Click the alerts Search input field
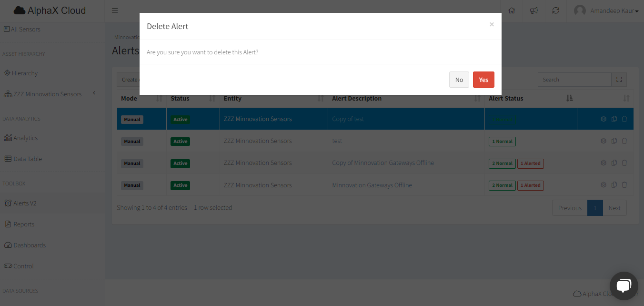 pos(574,80)
